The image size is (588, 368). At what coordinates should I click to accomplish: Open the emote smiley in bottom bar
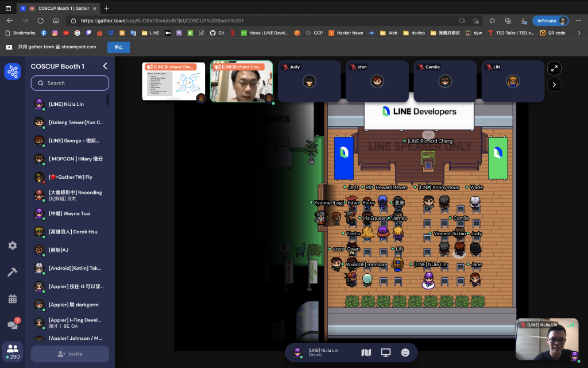pyautogui.click(x=405, y=352)
